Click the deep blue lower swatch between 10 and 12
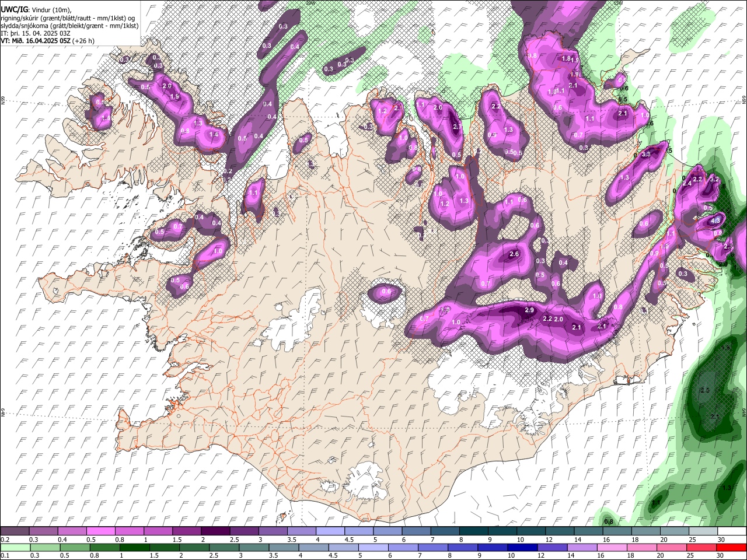Screen dimensions: 747x560 pyautogui.click(x=521, y=547)
